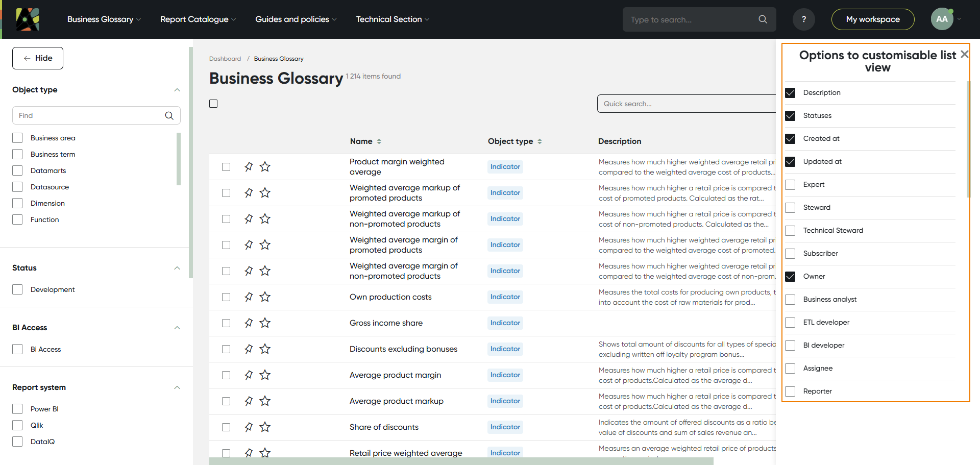980x465 pixels.
Task: Star the Gross income share entry
Action: [265, 323]
